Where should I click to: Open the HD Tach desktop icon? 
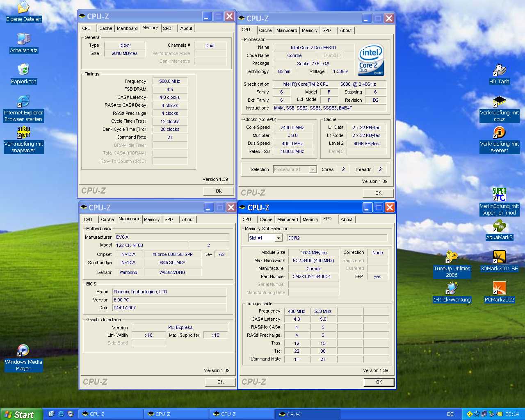[499, 70]
